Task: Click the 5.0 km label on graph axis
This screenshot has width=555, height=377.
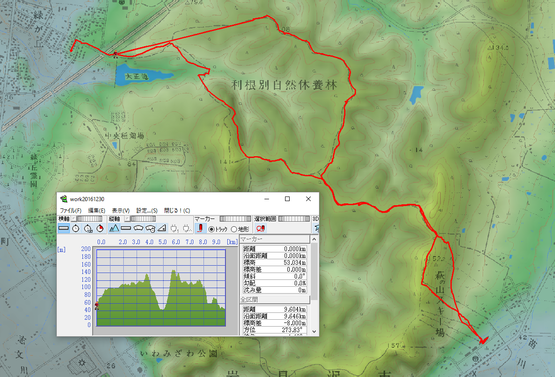Action: click(163, 242)
